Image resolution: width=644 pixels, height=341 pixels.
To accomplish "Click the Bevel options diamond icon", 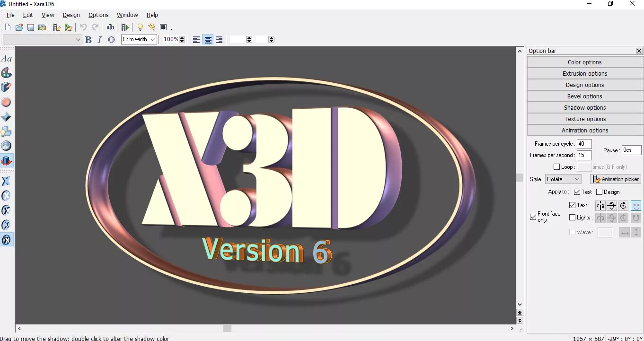I will (6, 117).
